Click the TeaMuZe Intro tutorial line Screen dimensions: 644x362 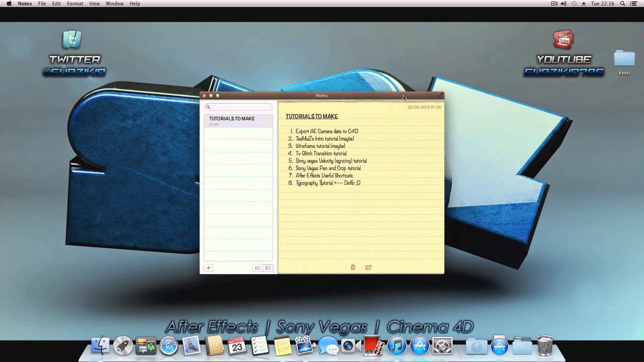pos(325,139)
